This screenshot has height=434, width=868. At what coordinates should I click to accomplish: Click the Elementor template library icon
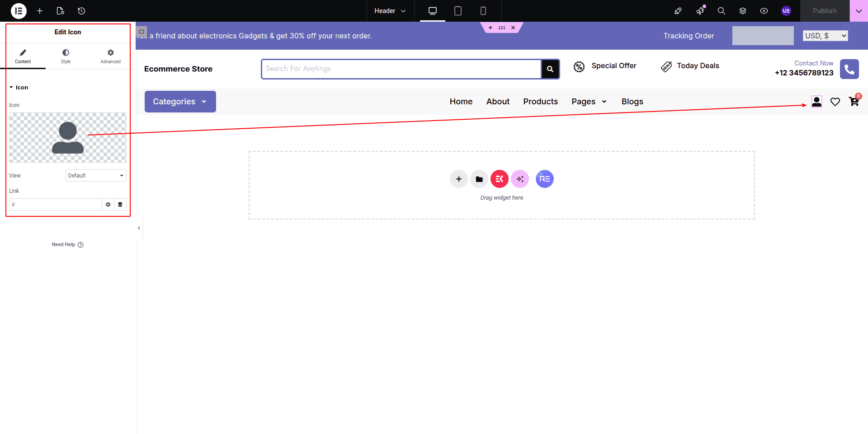[x=499, y=179]
